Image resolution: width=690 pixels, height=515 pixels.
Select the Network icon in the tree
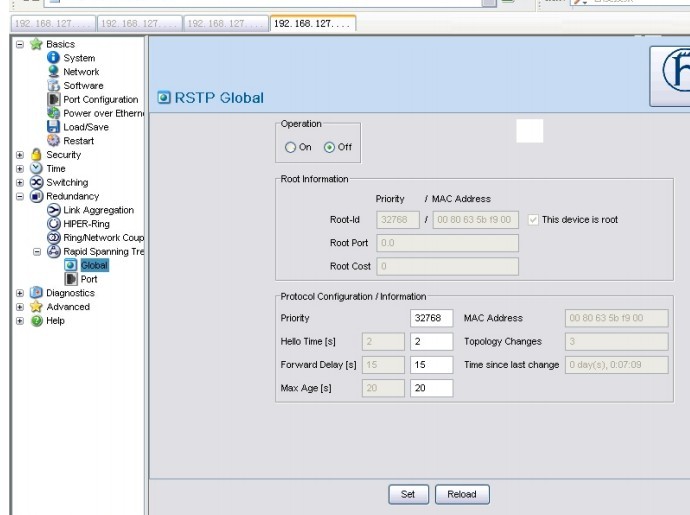coord(54,72)
